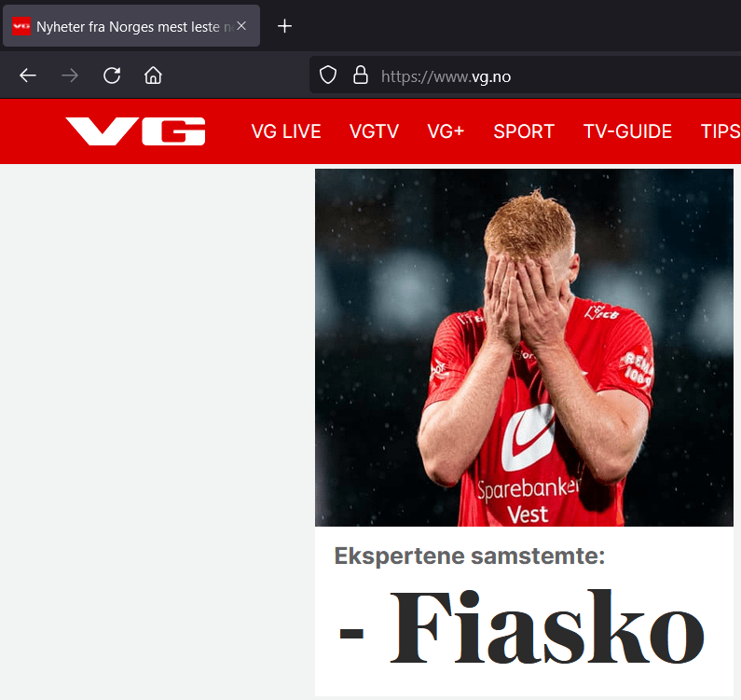This screenshot has height=700, width=741.
Task: Go back to the previous page
Action: pyautogui.click(x=28, y=75)
